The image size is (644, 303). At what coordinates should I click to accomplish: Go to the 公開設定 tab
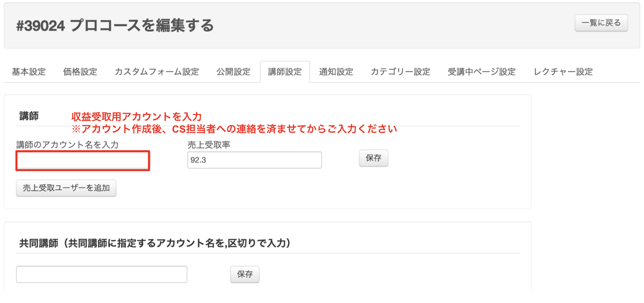[x=233, y=72]
